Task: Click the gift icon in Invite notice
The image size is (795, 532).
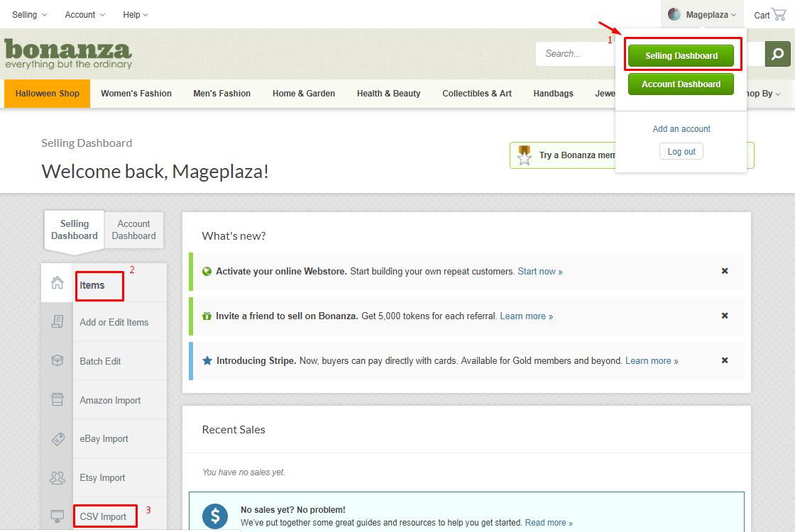Action: click(207, 316)
